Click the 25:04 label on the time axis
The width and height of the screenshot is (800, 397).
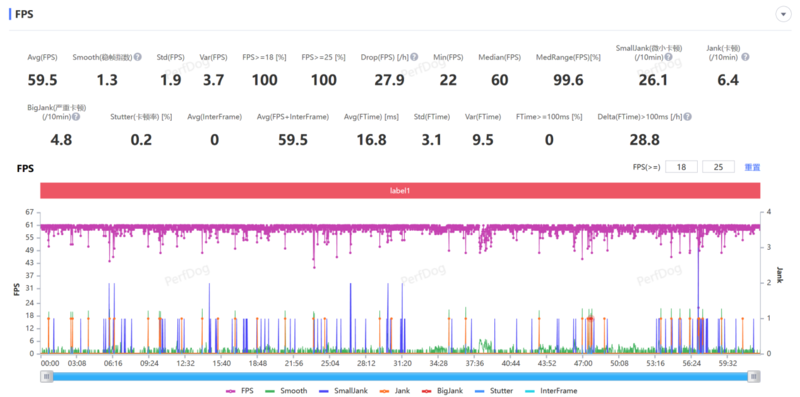(x=330, y=363)
